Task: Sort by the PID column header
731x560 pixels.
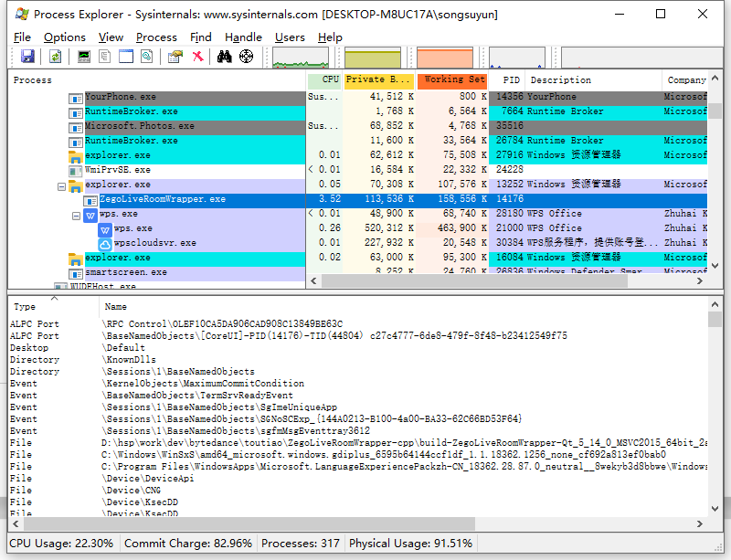Action: click(507, 80)
